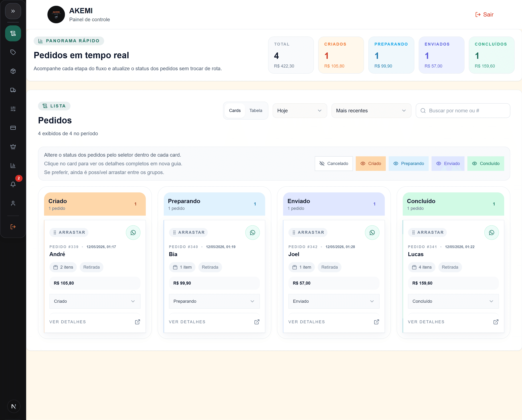The image size is (522, 420).
Task: Show the Cancelado status group
Action: [x=334, y=164]
